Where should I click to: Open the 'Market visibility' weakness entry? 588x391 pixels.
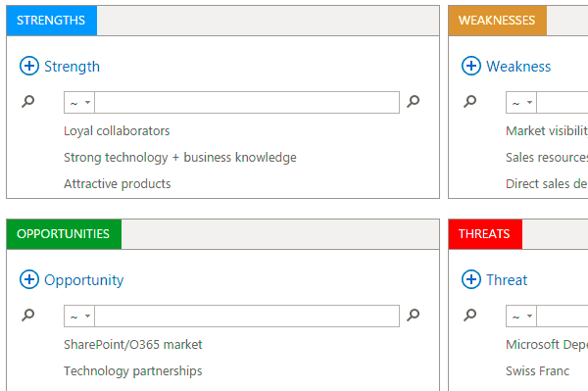coord(547,131)
